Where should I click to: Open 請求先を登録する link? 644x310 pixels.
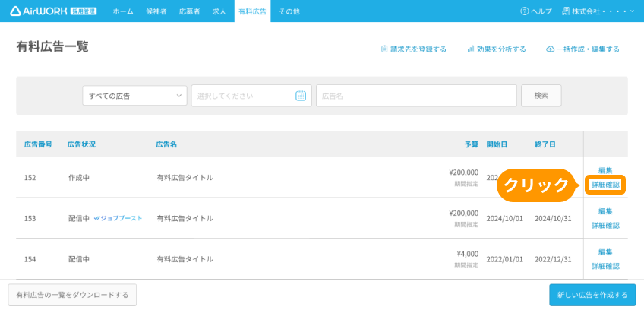click(418, 49)
